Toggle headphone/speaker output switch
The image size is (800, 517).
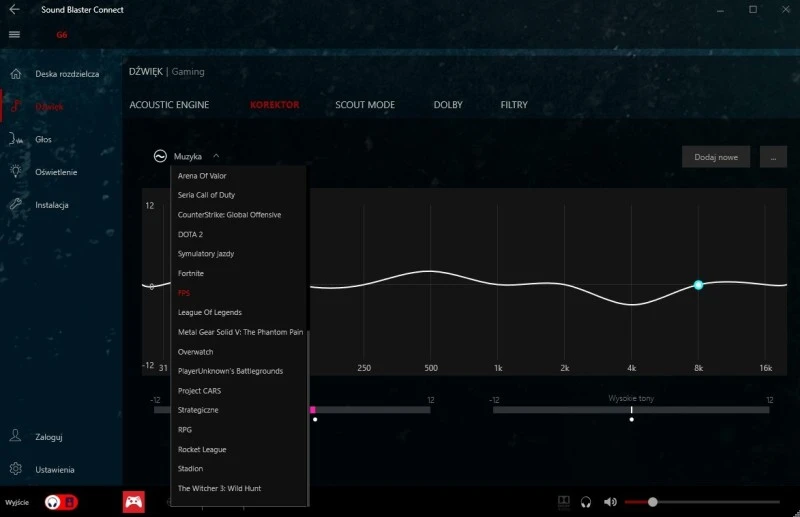[61, 502]
